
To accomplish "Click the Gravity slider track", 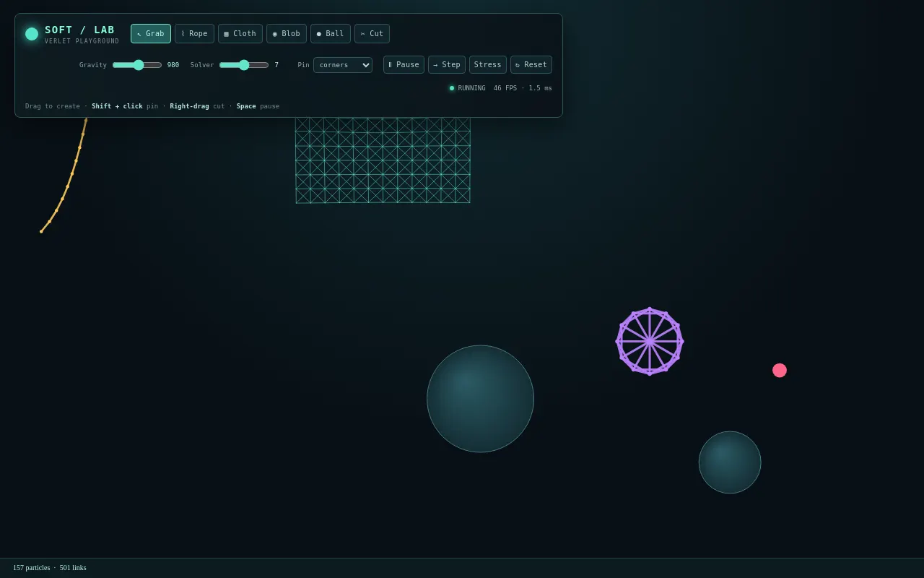I will pyautogui.click(x=137, y=65).
